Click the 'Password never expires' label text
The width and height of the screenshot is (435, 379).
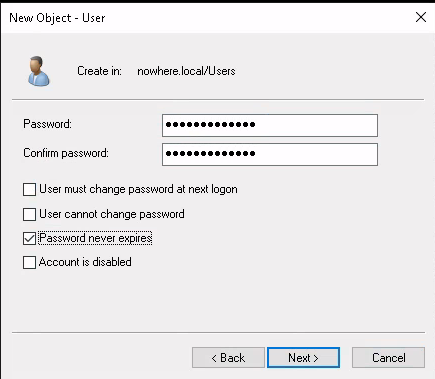pyautogui.click(x=95, y=238)
